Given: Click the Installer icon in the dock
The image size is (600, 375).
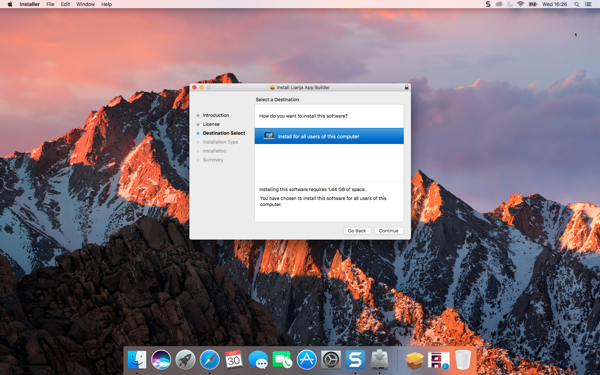Looking at the screenshot, I should coord(379,360).
